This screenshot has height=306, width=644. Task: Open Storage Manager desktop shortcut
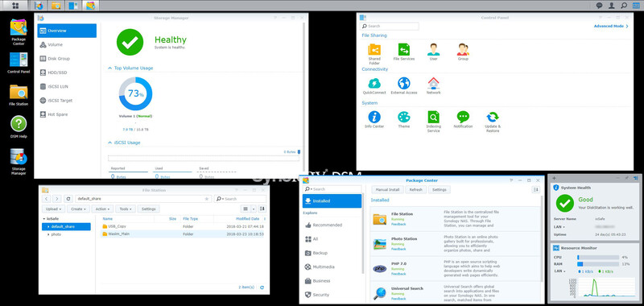19,162
